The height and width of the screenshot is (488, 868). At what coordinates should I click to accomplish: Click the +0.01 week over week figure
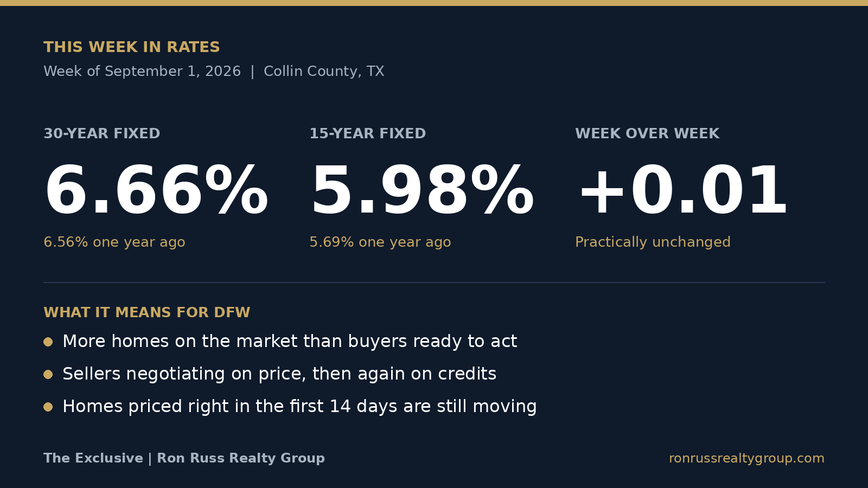coord(682,191)
